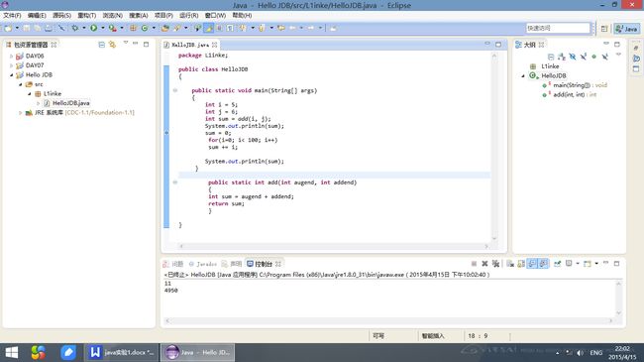Click Pin Console icon
The width and height of the screenshot is (644, 362).
(558, 264)
